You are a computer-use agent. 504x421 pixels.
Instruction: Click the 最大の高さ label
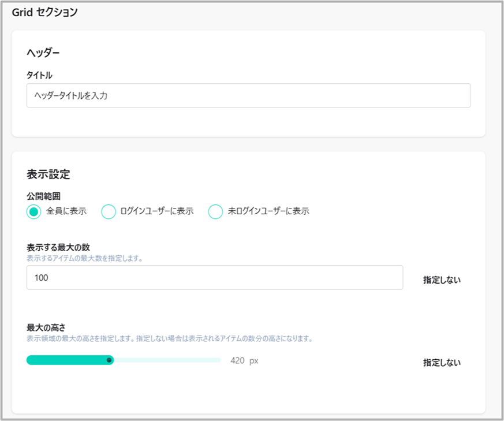46,327
